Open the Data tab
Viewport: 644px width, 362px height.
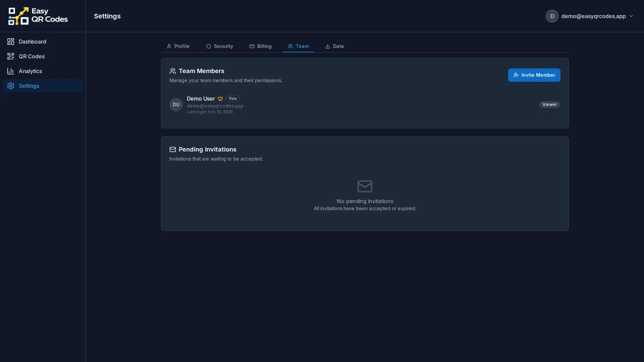coord(334,46)
